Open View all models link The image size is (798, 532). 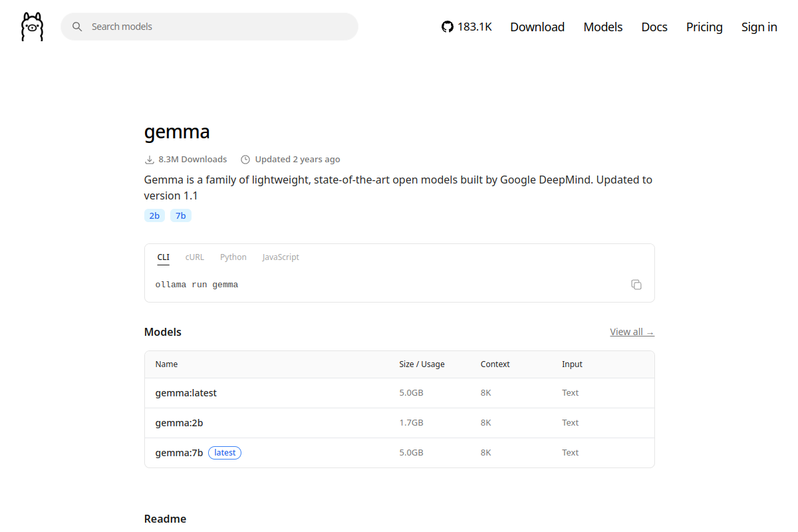632,332
